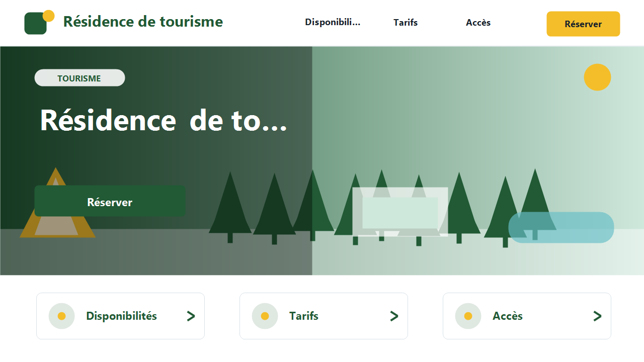
Task: Open the Tarifs card
Action: [324, 316]
